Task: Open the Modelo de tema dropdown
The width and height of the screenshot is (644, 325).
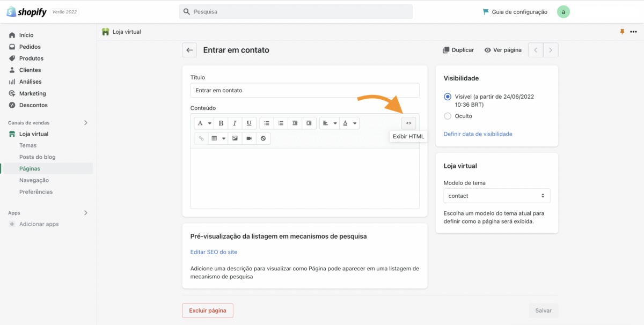Action: [496, 196]
